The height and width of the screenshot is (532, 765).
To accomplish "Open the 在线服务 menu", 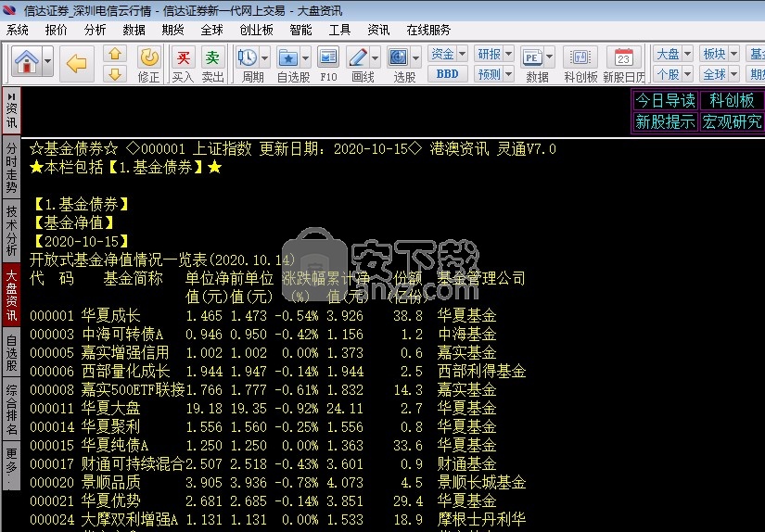I will (428, 31).
